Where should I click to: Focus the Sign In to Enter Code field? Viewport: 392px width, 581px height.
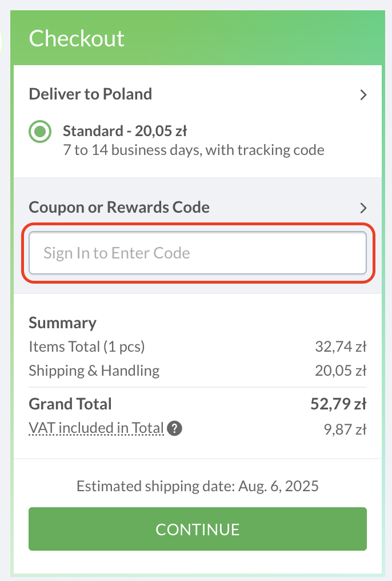click(x=198, y=253)
